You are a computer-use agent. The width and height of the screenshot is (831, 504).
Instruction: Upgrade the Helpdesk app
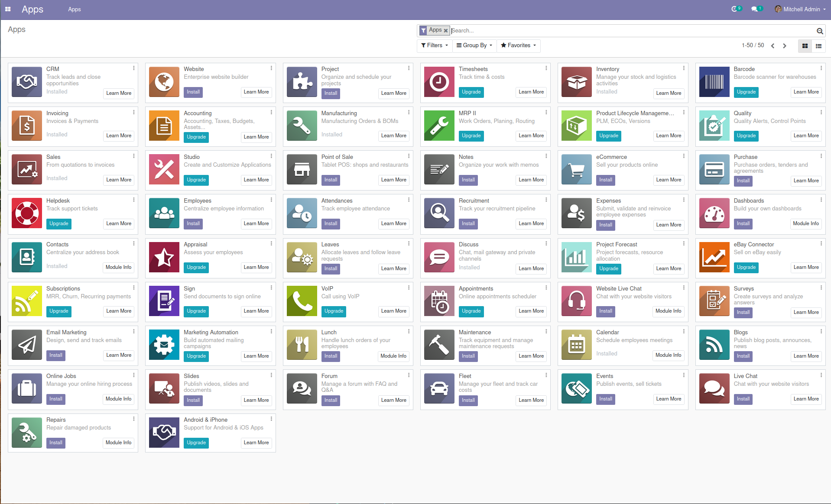pyautogui.click(x=58, y=223)
